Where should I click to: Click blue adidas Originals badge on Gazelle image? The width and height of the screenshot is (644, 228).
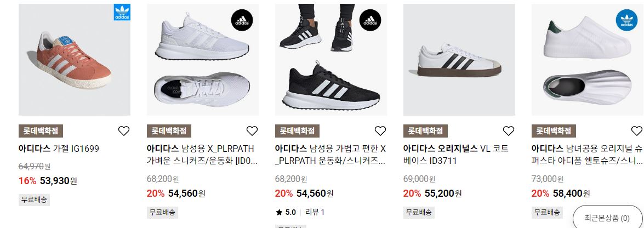pyautogui.click(x=122, y=12)
